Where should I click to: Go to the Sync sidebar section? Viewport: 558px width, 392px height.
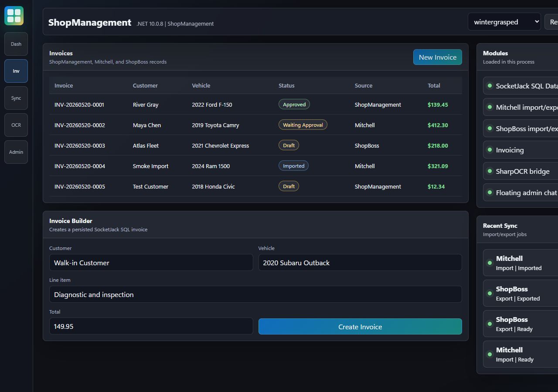pos(16,98)
